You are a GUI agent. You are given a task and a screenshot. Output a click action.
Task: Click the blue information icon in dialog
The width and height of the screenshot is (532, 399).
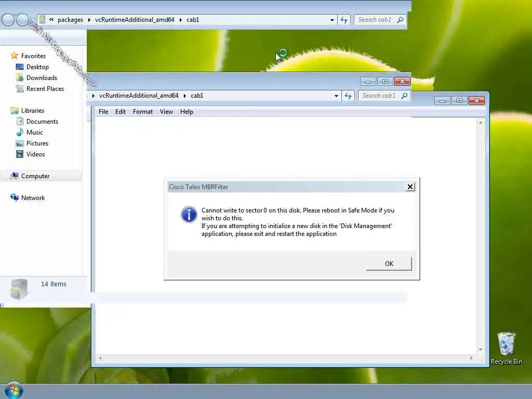[x=189, y=215]
